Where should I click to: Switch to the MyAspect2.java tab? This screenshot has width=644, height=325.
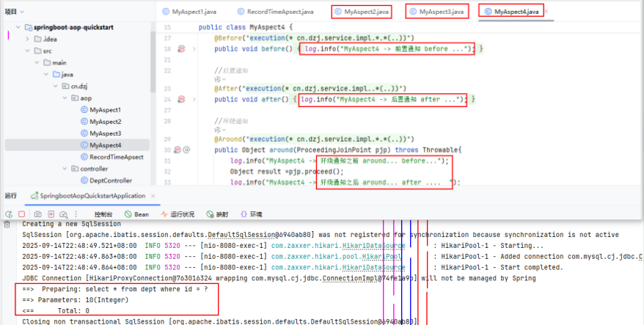tap(361, 12)
